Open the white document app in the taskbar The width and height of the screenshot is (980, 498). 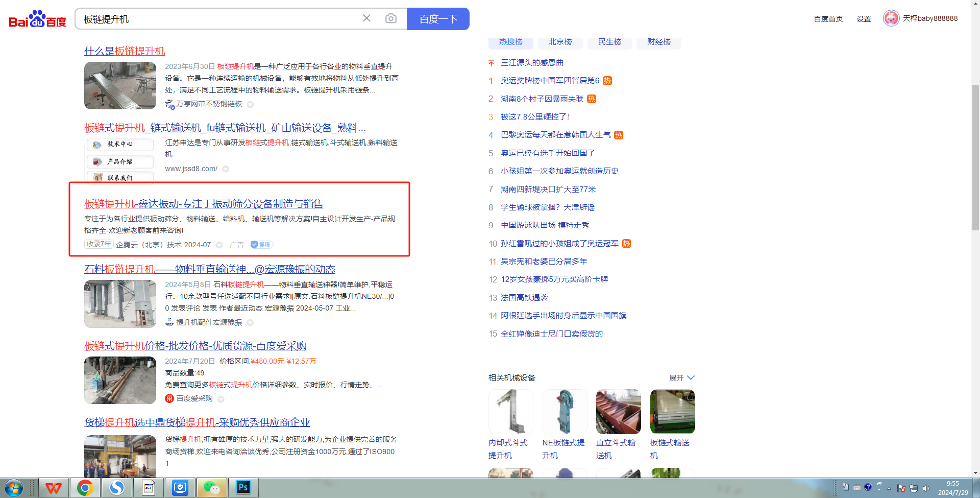[x=149, y=488]
